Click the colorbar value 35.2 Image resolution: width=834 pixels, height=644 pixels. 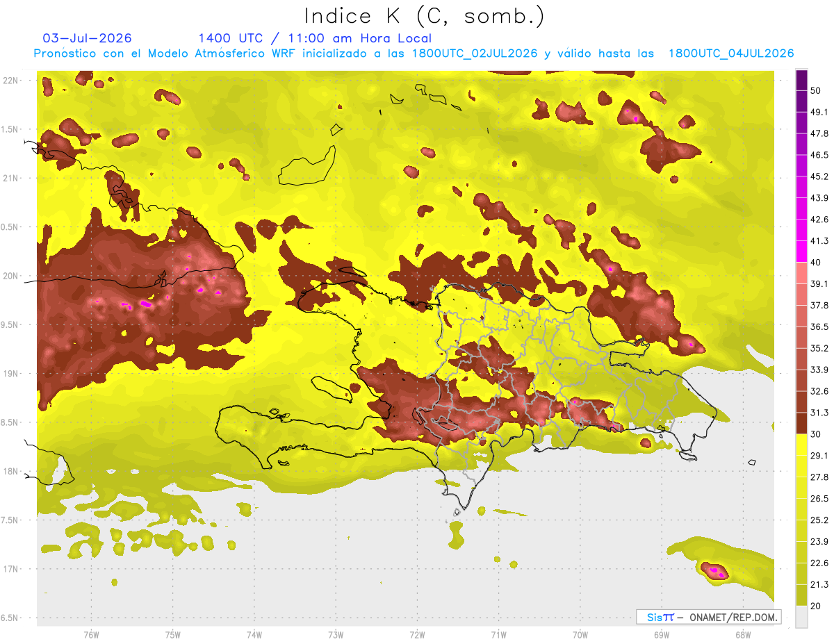pos(820,349)
